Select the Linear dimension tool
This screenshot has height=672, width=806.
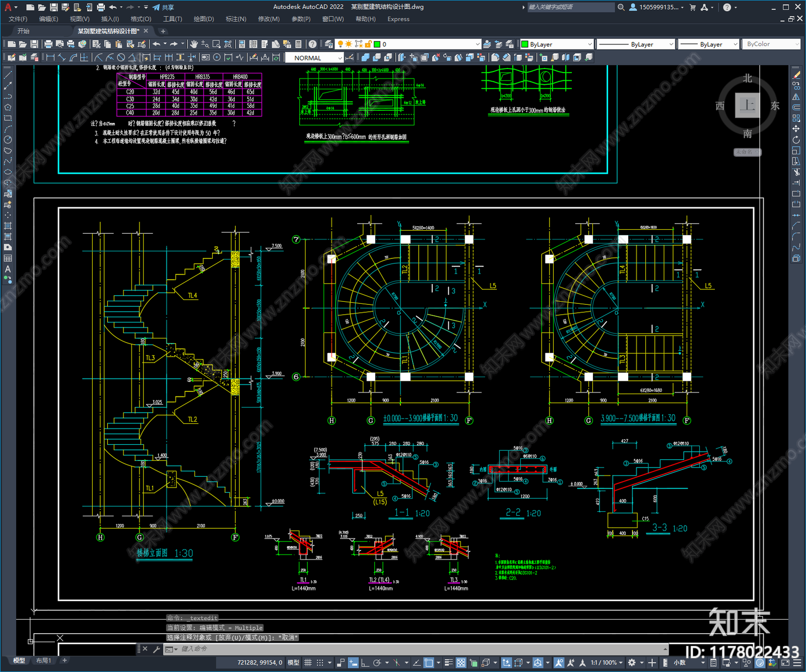pyautogui.click(x=50, y=57)
